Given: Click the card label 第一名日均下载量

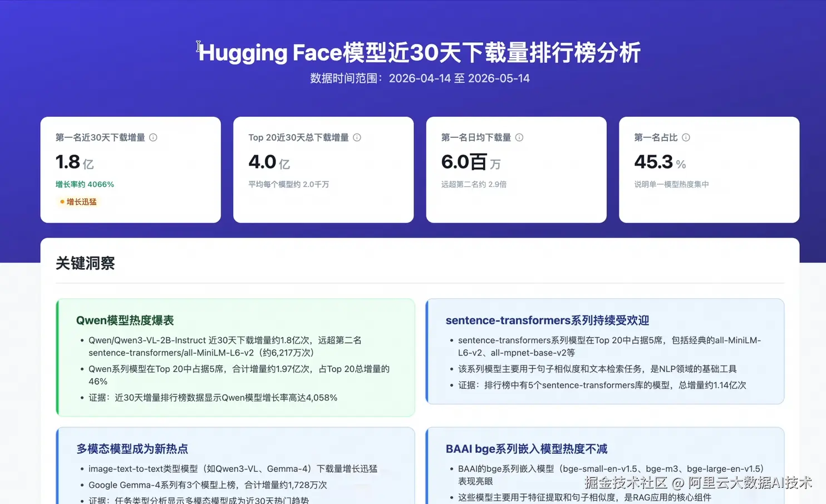Looking at the screenshot, I should 476,137.
